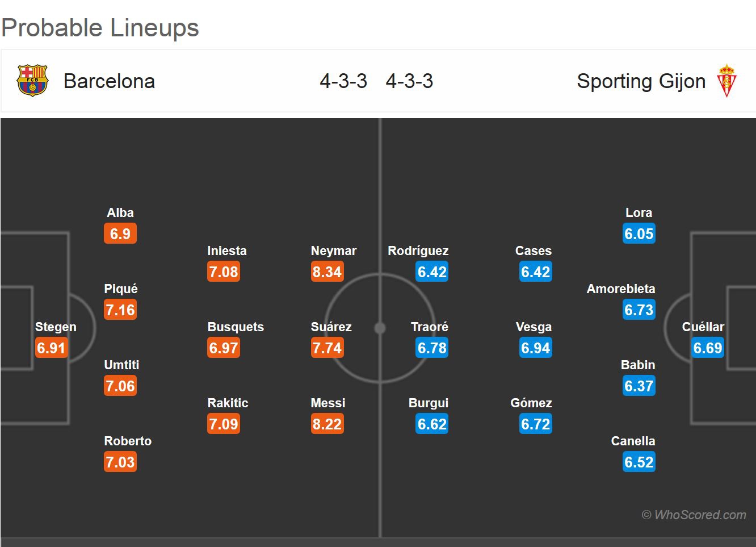Select Piqué's 7.16 rating badge
Viewport: 756px width, 547px height.
120,310
